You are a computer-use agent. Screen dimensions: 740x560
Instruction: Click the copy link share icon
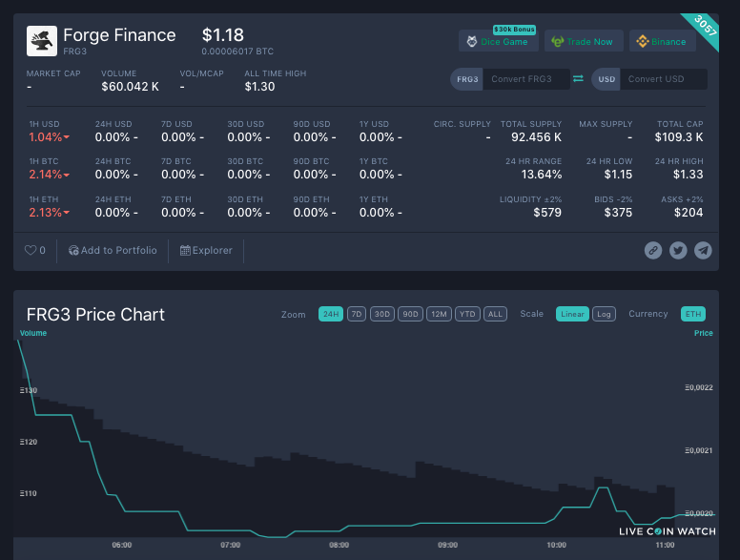click(653, 250)
